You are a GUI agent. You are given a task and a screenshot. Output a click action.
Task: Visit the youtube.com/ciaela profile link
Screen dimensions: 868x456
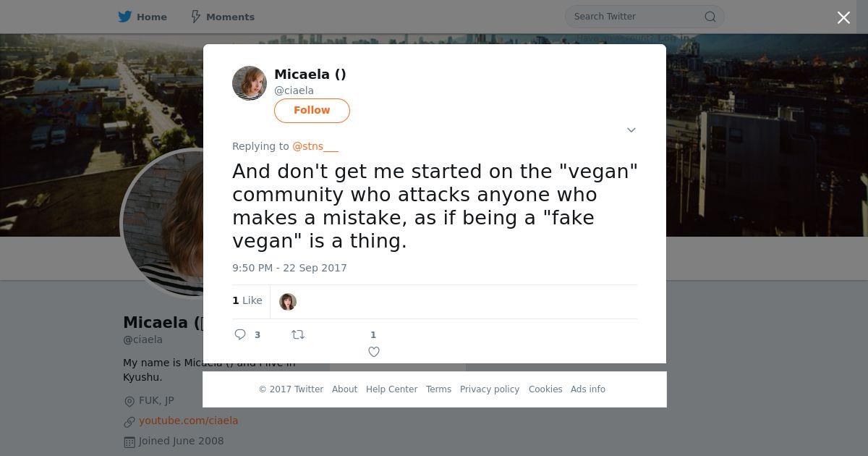click(188, 421)
